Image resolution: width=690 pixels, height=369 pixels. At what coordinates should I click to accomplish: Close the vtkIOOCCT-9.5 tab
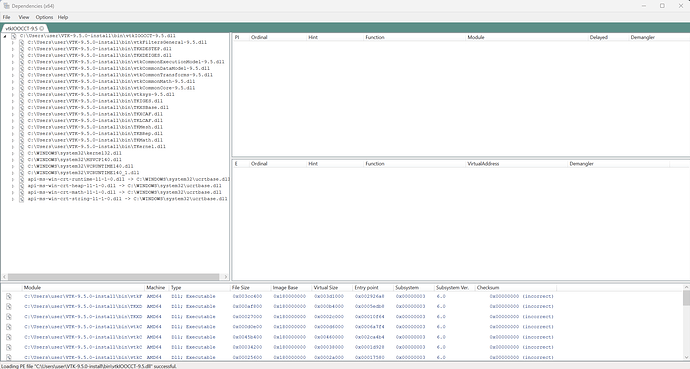coord(41,28)
